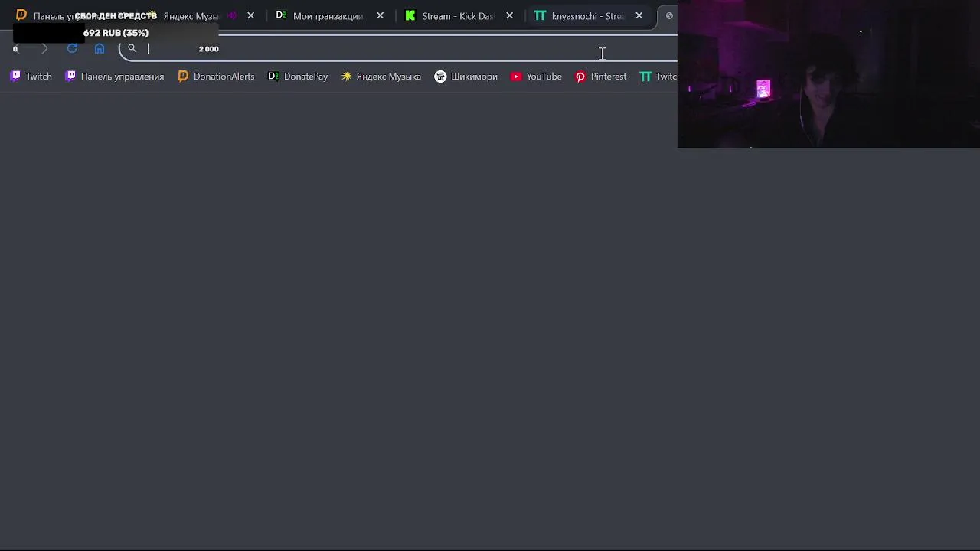Screen dimensions: 980x551
Task: Open the Шикимори bookmark
Action: pyautogui.click(x=466, y=77)
